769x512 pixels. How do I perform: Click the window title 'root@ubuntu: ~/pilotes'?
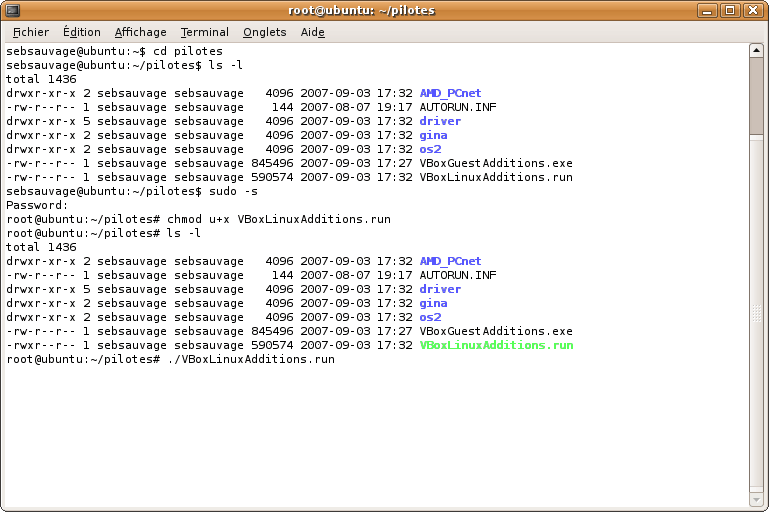(361, 10)
